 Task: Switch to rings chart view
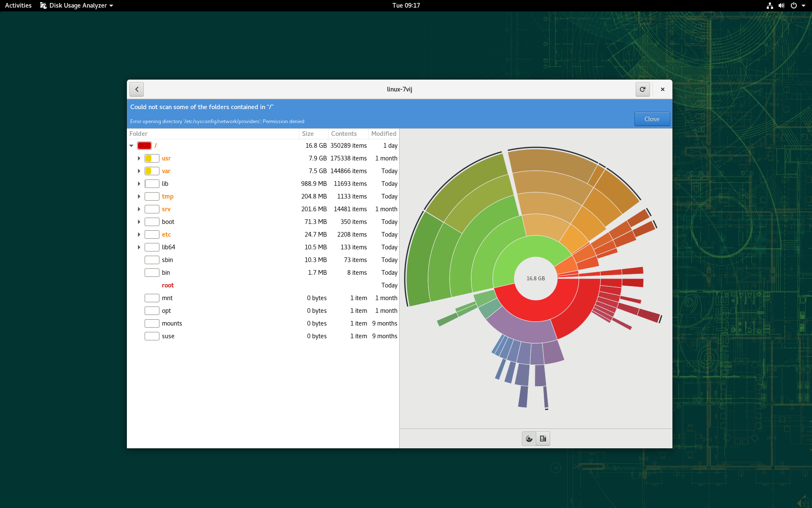click(529, 439)
